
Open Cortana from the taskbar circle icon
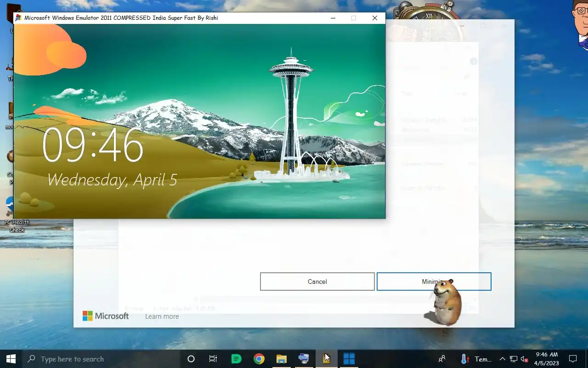pos(191,359)
